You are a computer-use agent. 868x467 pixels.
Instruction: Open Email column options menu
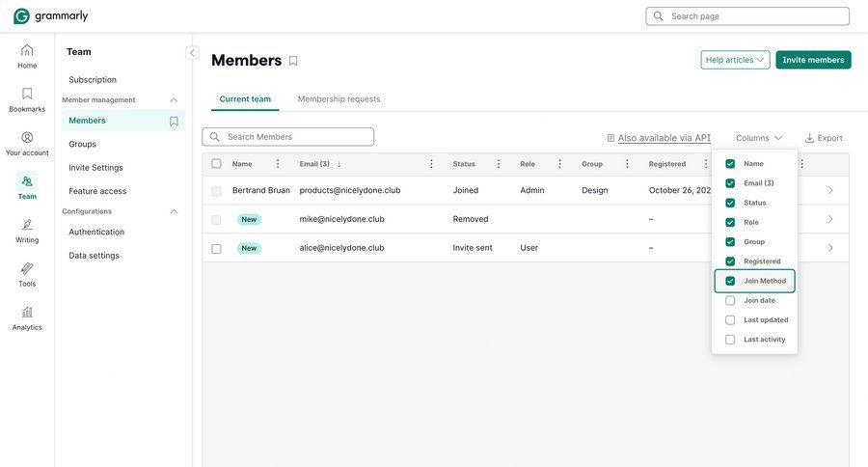tap(431, 164)
